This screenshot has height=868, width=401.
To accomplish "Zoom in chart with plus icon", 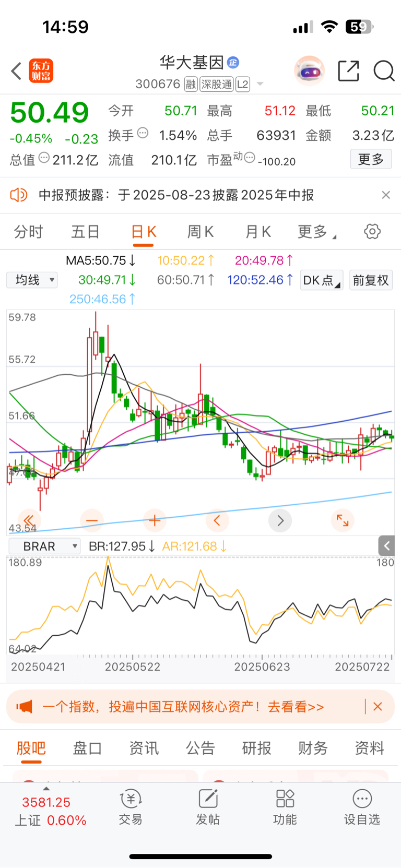I will coord(155,520).
